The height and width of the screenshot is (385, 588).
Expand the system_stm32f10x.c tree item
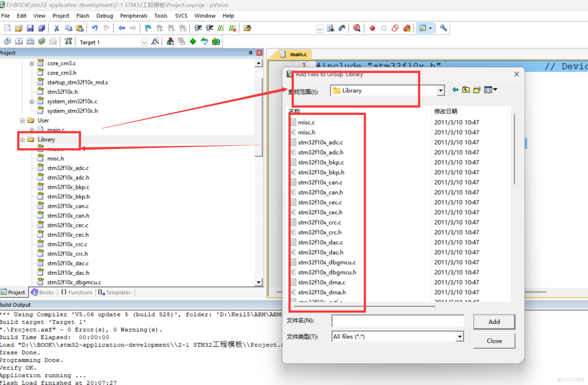click(x=31, y=101)
